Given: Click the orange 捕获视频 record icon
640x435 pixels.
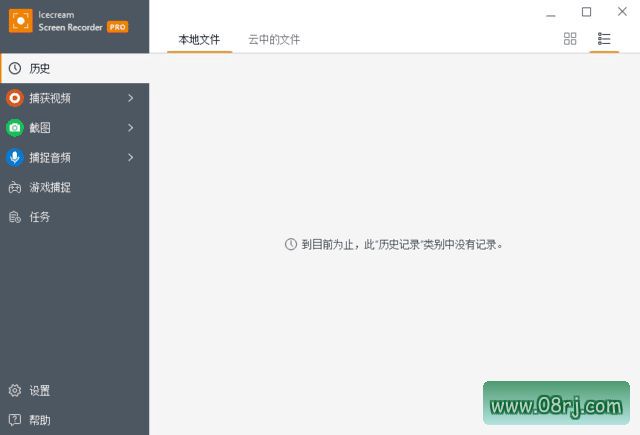Looking at the screenshot, I should (15, 98).
